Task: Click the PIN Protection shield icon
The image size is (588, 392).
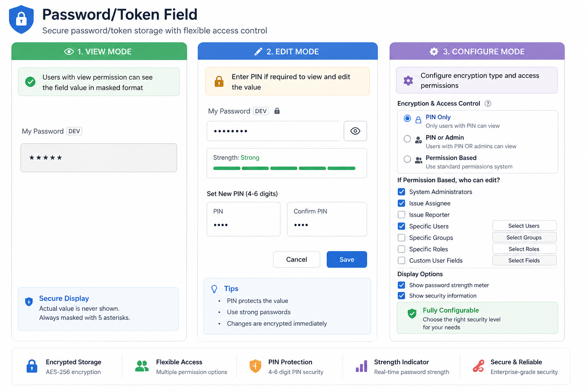Action: pos(255,366)
